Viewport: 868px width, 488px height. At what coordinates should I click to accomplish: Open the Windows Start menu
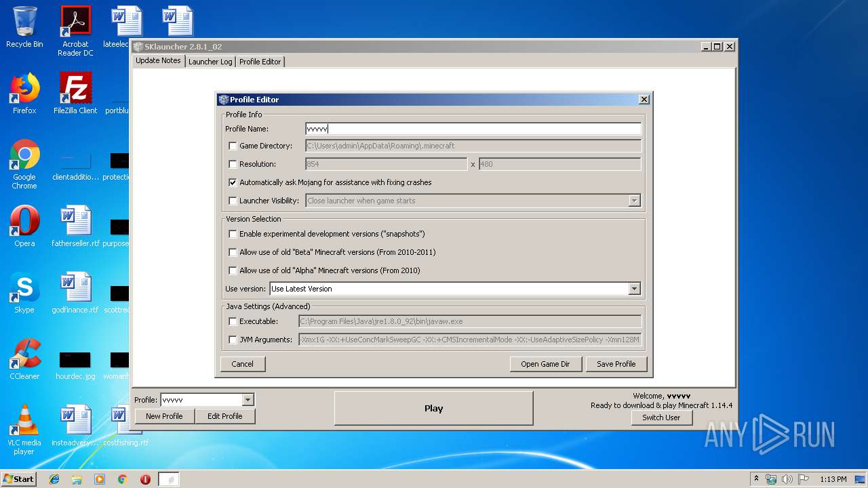coord(19,479)
